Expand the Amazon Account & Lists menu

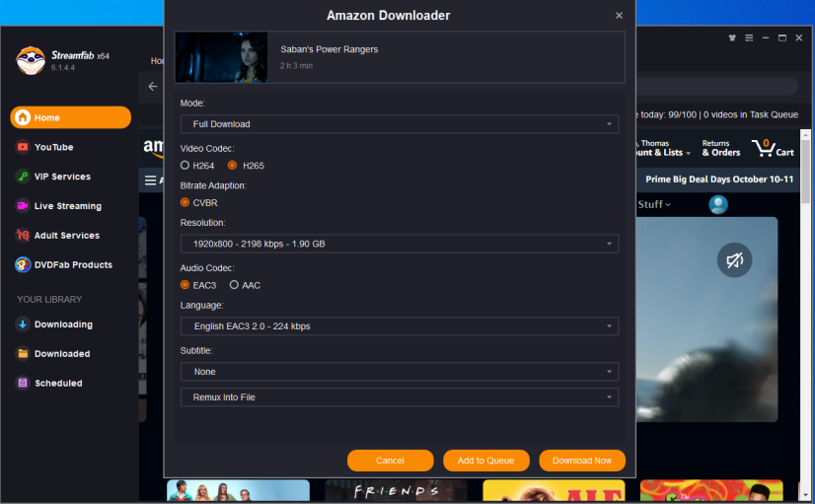pos(664,148)
